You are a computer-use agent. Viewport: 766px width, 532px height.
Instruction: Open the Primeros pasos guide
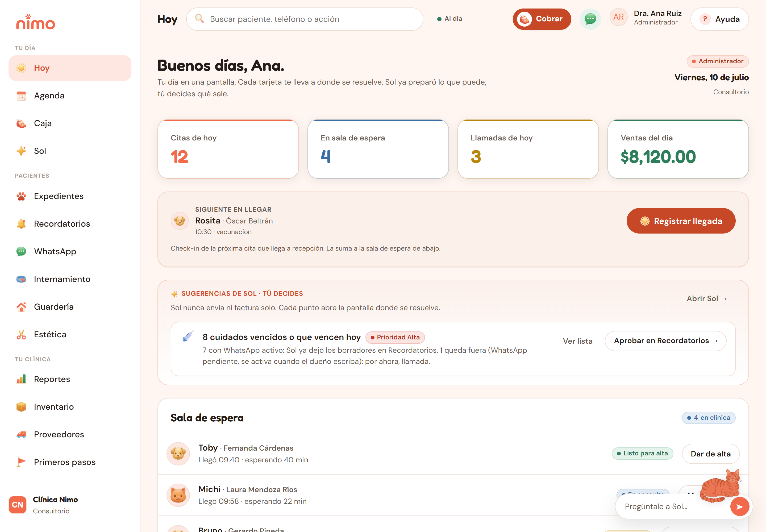point(70,462)
